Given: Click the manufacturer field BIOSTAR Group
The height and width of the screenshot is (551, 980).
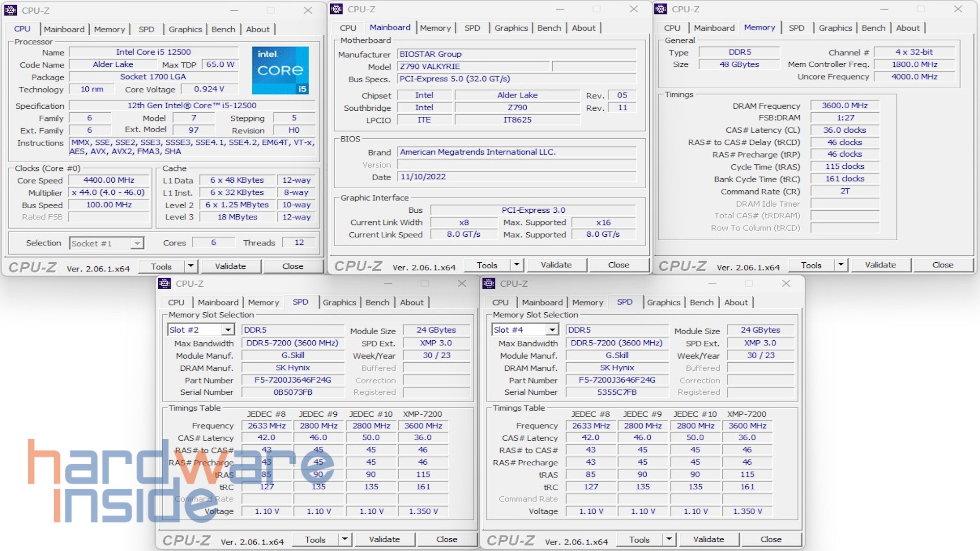Looking at the screenshot, I should 517,54.
